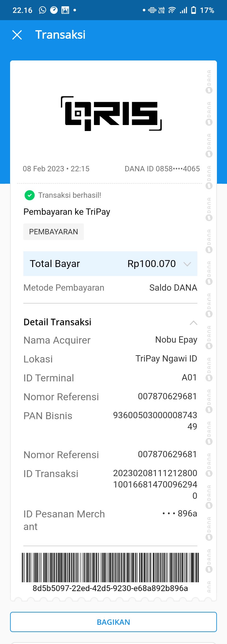227x644 pixels.
Task: Tap the vibrate mode icon in status bar
Action: click(152, 10)
